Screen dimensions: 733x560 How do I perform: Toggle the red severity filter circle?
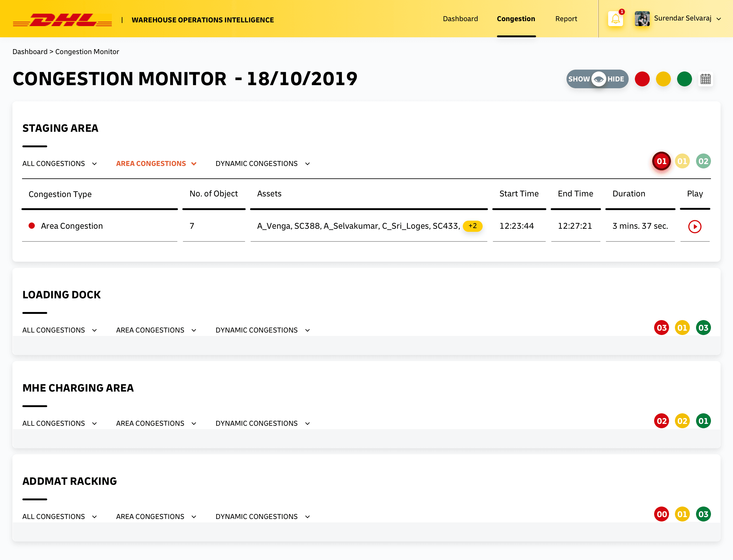point(642,79)
